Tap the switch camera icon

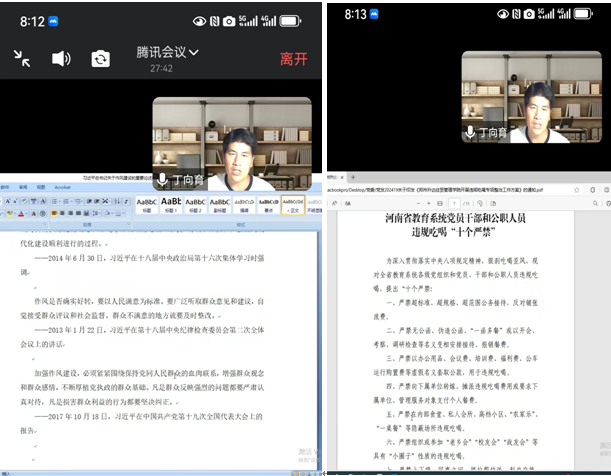pos(100,58)
